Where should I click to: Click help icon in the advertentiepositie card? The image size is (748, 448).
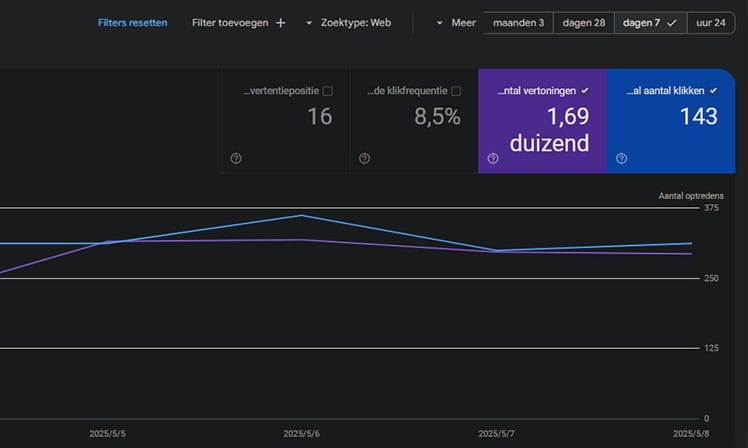coord(236,158)
